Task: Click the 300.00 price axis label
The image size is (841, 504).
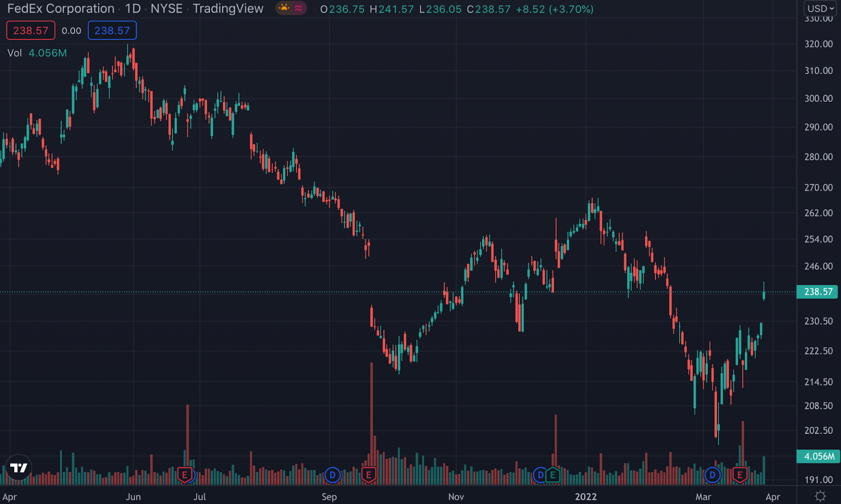Action: [x=818, y=98]
